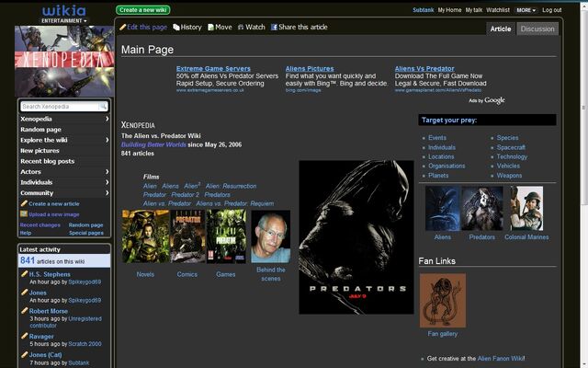Click the Wikia logo
Screen dimensions: 588x368
click(64, 10)
